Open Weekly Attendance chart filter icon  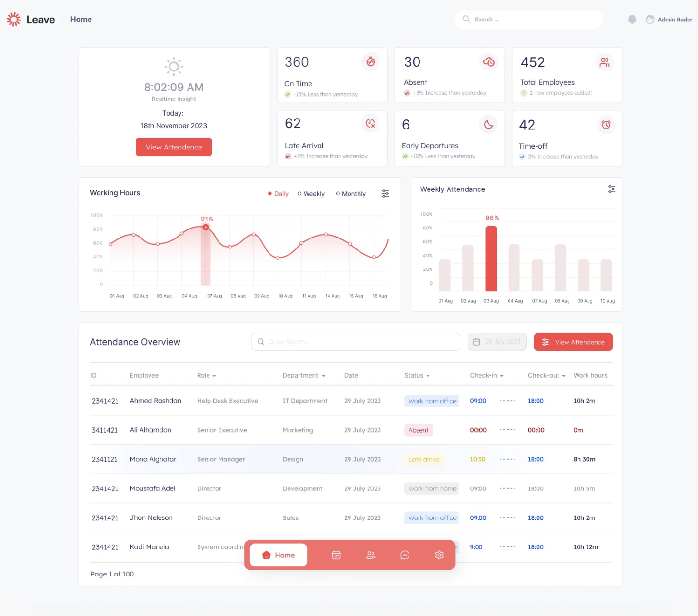coord(611,189)
